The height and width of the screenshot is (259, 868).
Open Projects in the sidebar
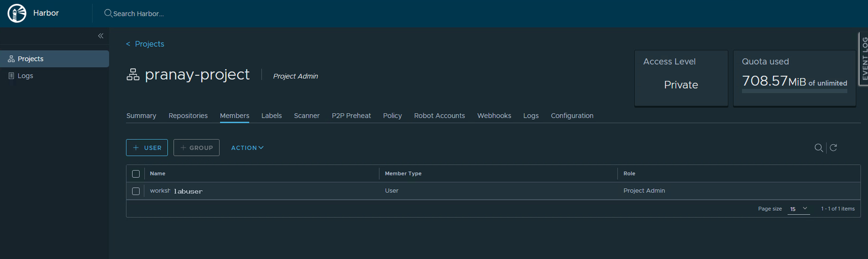pos(54,59)
